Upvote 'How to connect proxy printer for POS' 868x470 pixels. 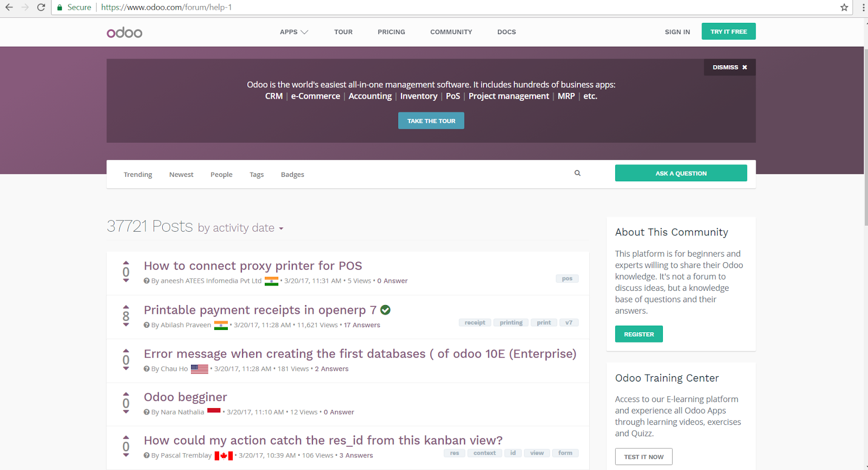(126, 263)
